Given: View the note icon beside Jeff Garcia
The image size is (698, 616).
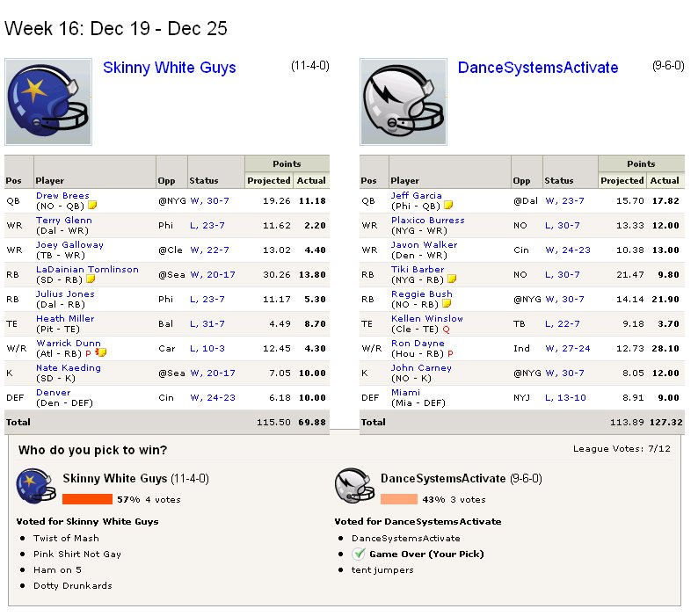Looking at the screenshot, I should tap(448, 205).
